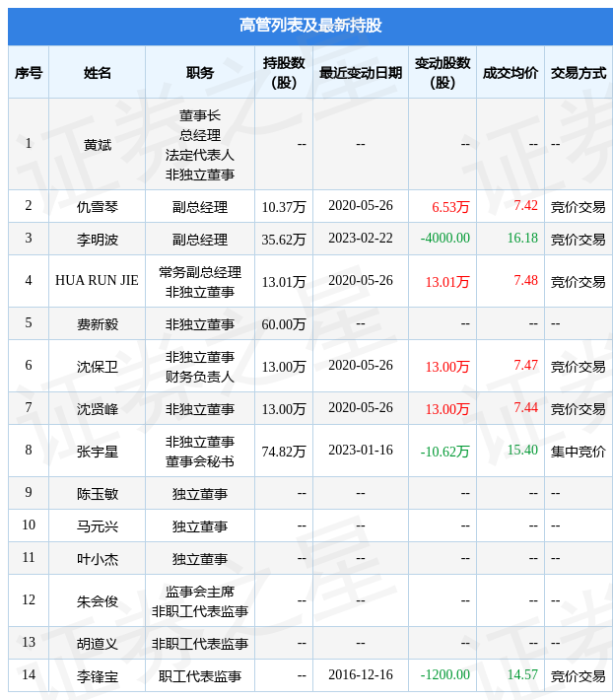
Task: Click the position 董事会秘书
Action: point(200,461)
